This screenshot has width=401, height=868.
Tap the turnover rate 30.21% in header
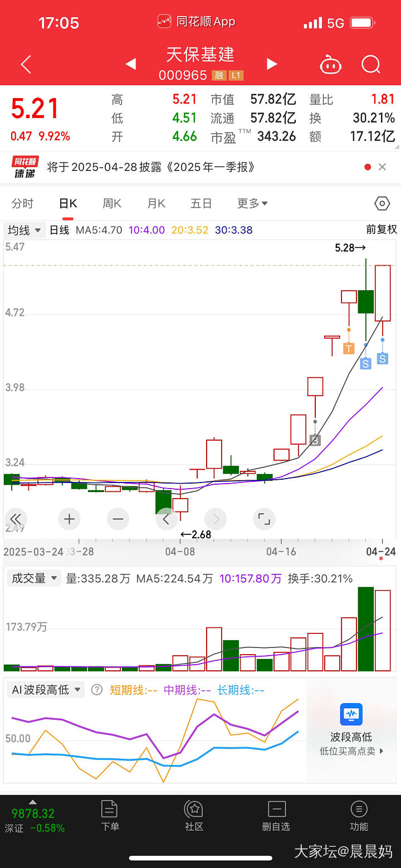[374, 118]
